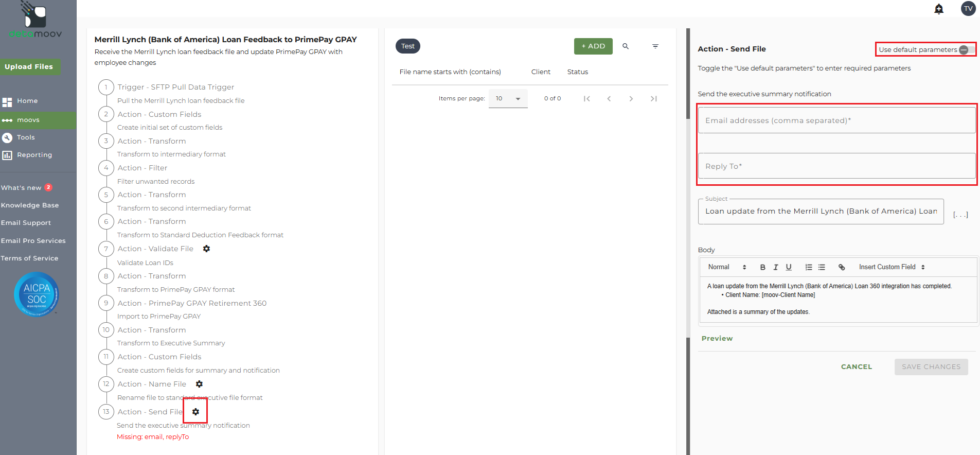The width and height of the screenshot is (980, 455).
Task: Open settings gear for Send File action
Action: (x=195, y=412)
